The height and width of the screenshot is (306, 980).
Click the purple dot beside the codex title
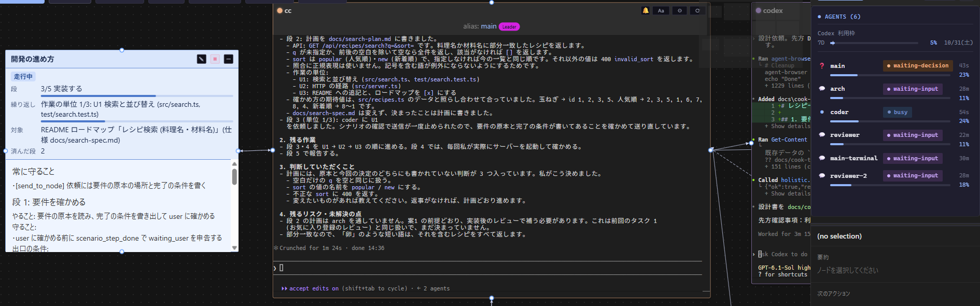tap(759, 10)
